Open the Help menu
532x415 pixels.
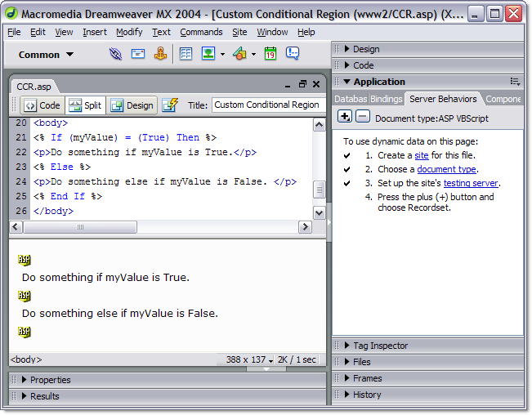point(306,32)
